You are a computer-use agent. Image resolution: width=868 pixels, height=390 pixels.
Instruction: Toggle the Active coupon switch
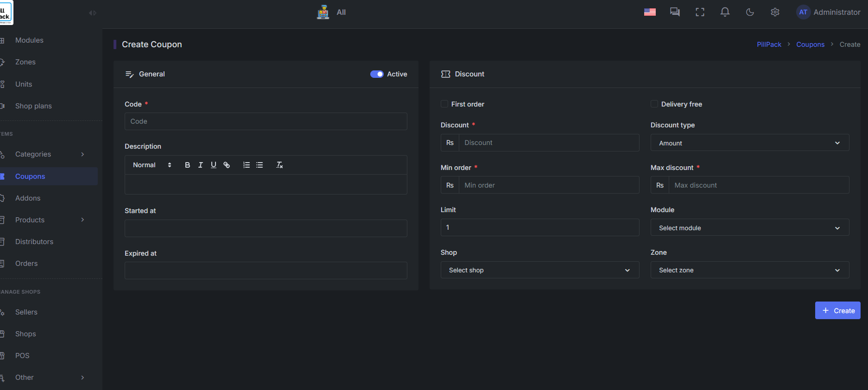click(x=376, y=74)
